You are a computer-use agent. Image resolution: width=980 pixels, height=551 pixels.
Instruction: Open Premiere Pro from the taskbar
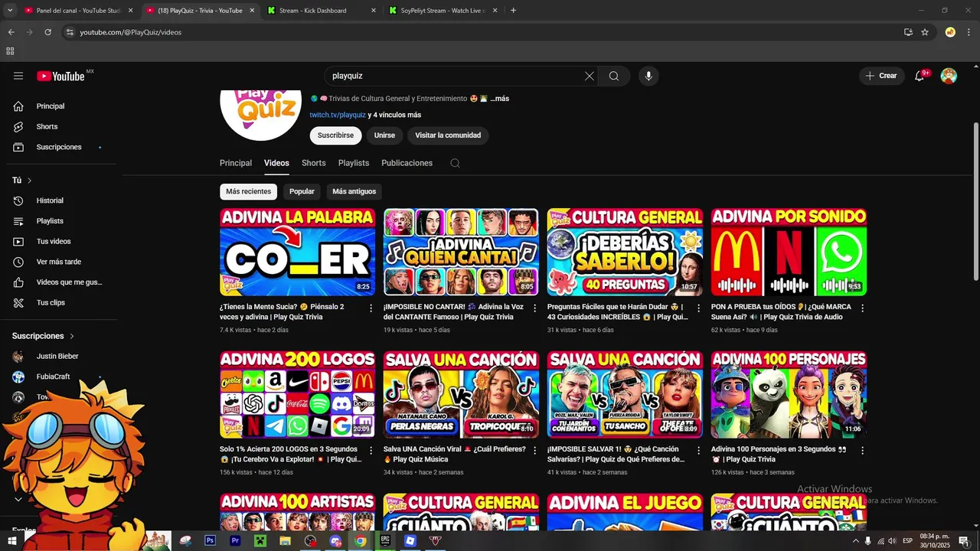pos(235,540)
